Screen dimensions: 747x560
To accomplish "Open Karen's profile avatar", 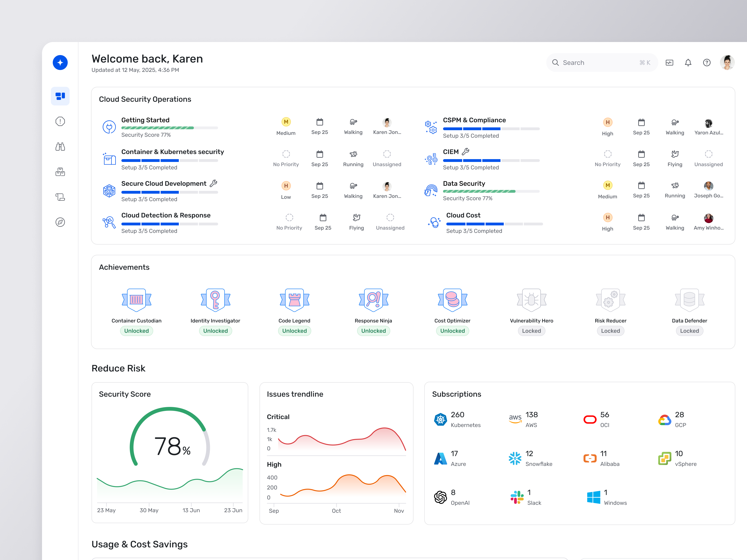I will pyautogui.click(x=728, y=63).
